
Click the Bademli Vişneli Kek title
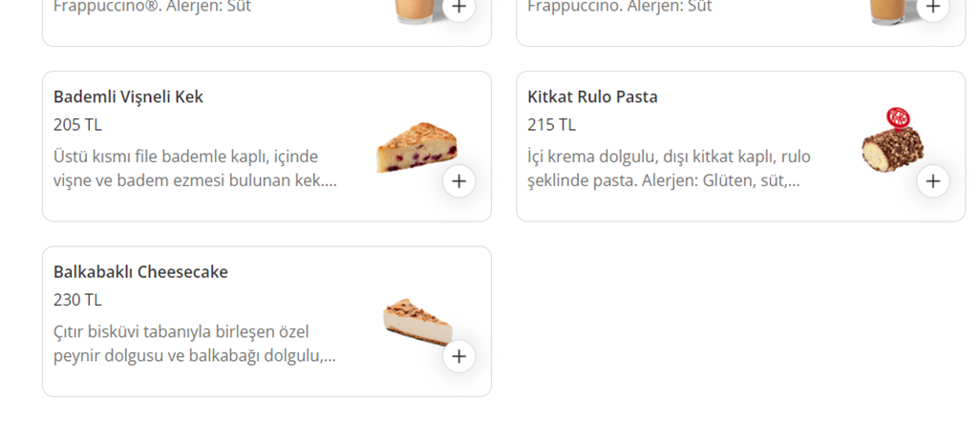point(128,96)
